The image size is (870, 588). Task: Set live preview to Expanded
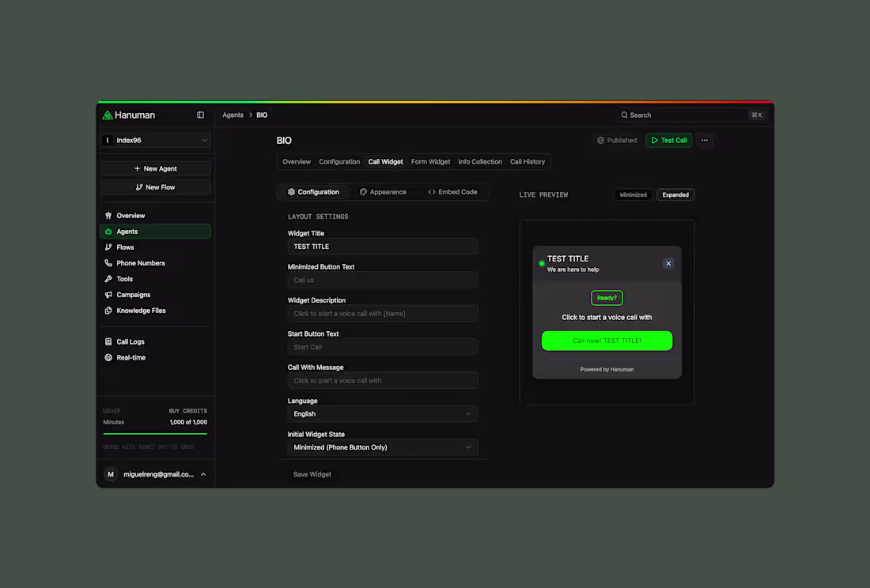(675, 195)
